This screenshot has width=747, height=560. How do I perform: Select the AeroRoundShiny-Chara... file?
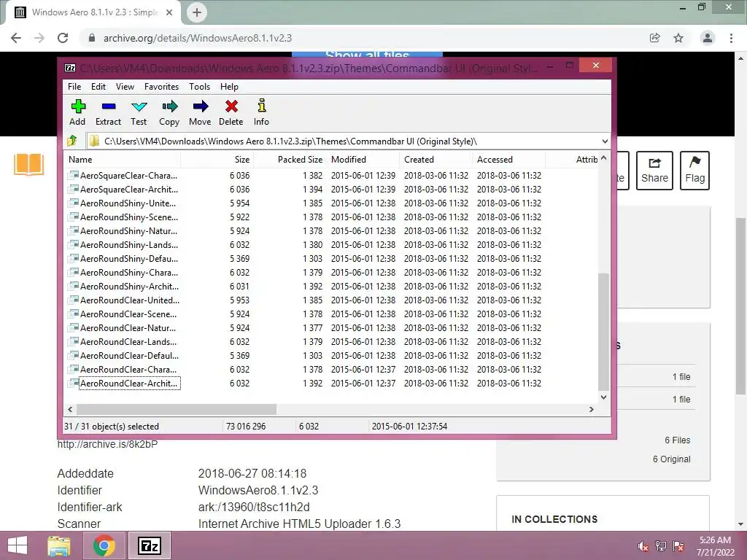pyautogui.click(x=129, y=272)
